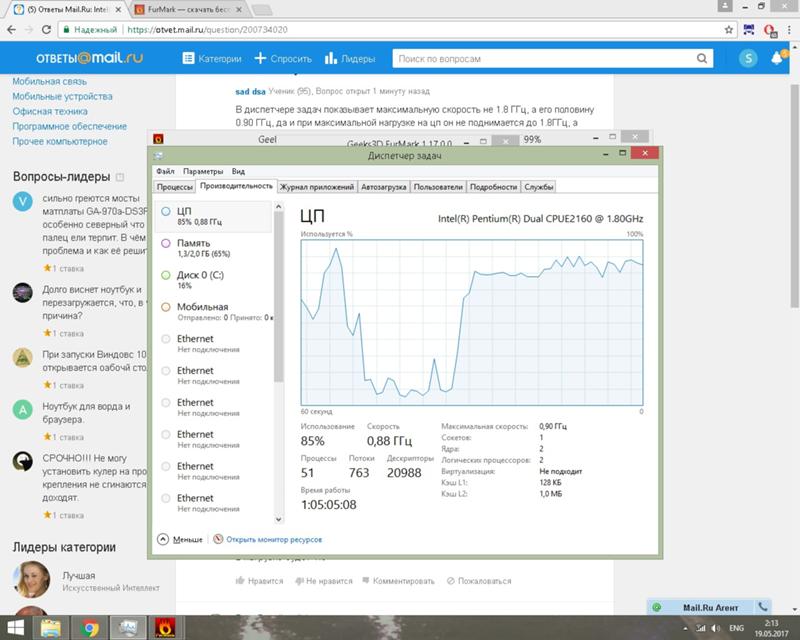
Task: Switch to the Подробности tab
Action: [x=493, y=187]
